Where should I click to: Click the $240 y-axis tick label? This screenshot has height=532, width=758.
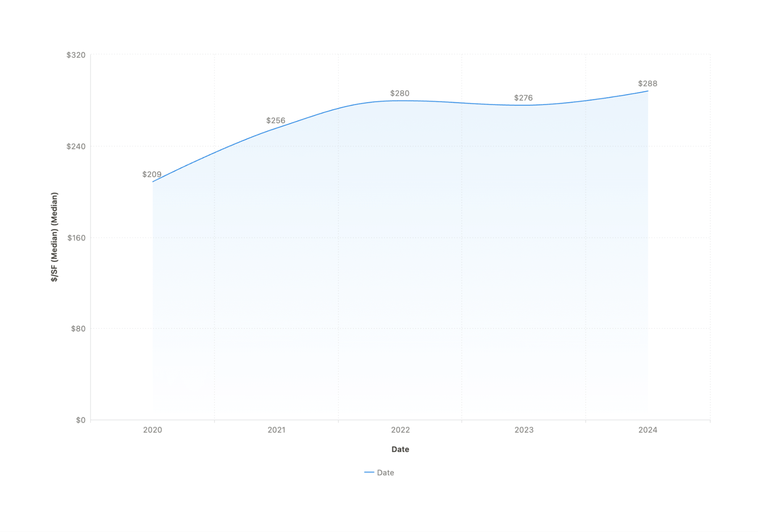click(x=76, y=146)
